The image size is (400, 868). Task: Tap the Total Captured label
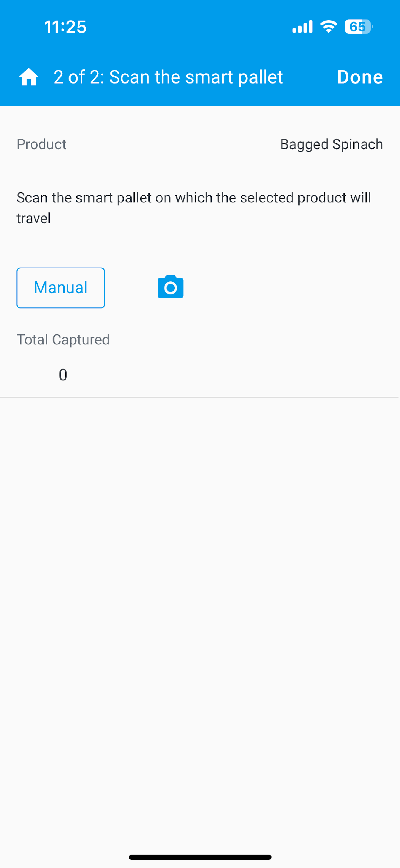click(63, 340)
